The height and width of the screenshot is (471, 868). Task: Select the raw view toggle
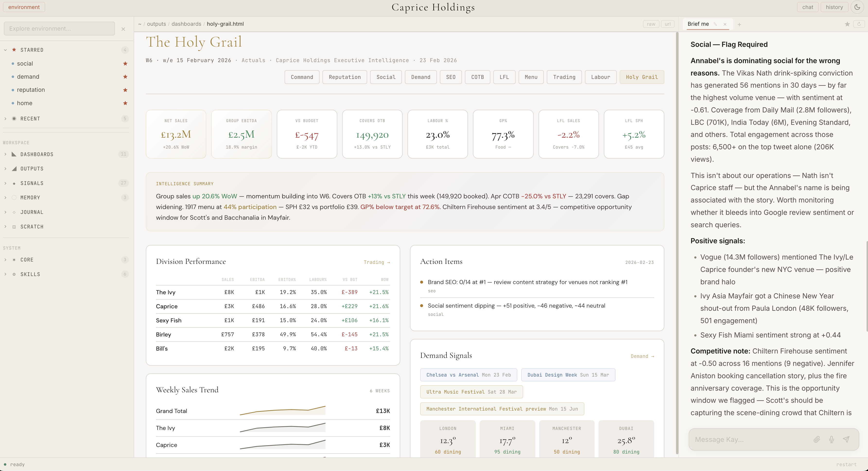click(651, 24)
